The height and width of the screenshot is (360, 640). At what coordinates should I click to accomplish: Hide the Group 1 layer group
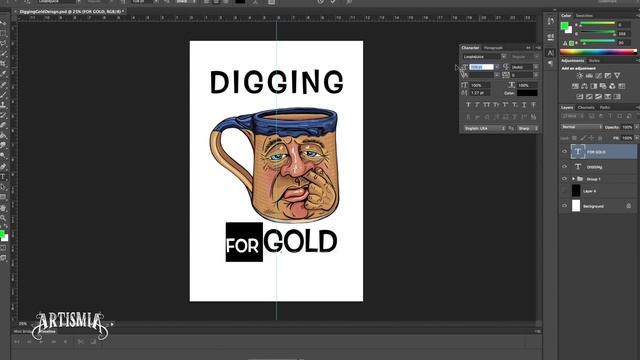(565, 179)
